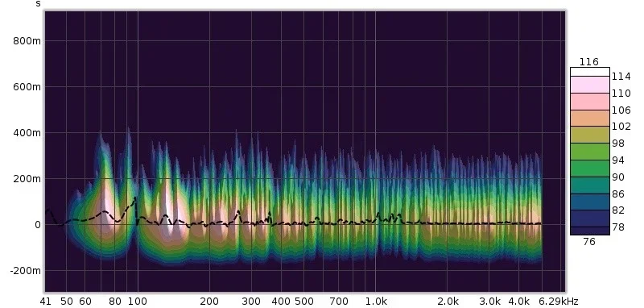Click the 94 legend level label
The width and height of the screenshot is (644, 308).
618,160
